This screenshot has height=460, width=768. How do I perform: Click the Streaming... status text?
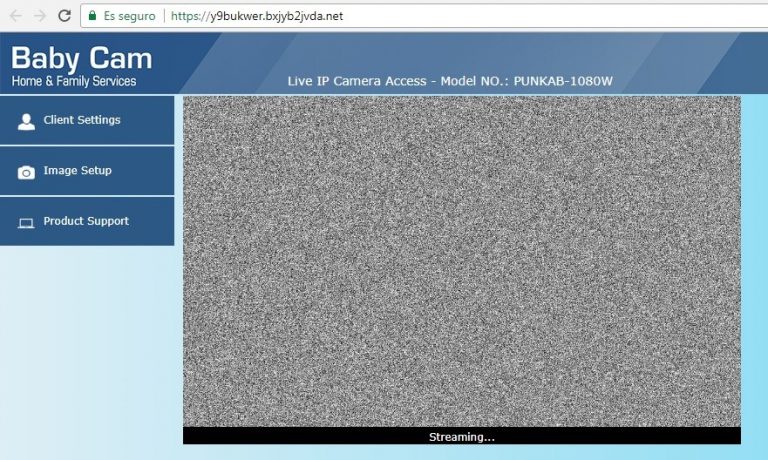coord(461,437)
